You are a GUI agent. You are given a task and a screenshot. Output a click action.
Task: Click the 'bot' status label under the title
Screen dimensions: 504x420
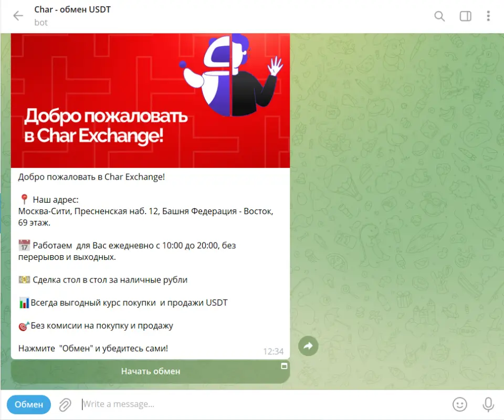[x=41, y=23]
